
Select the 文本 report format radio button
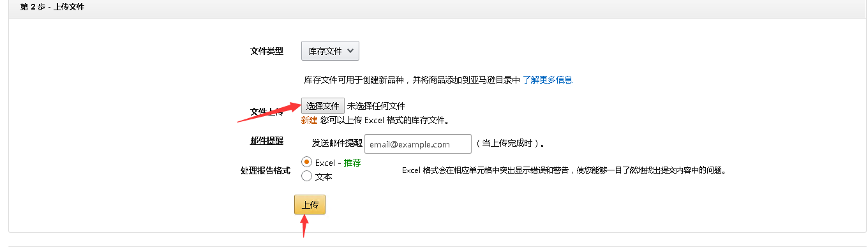pos(306,176)
